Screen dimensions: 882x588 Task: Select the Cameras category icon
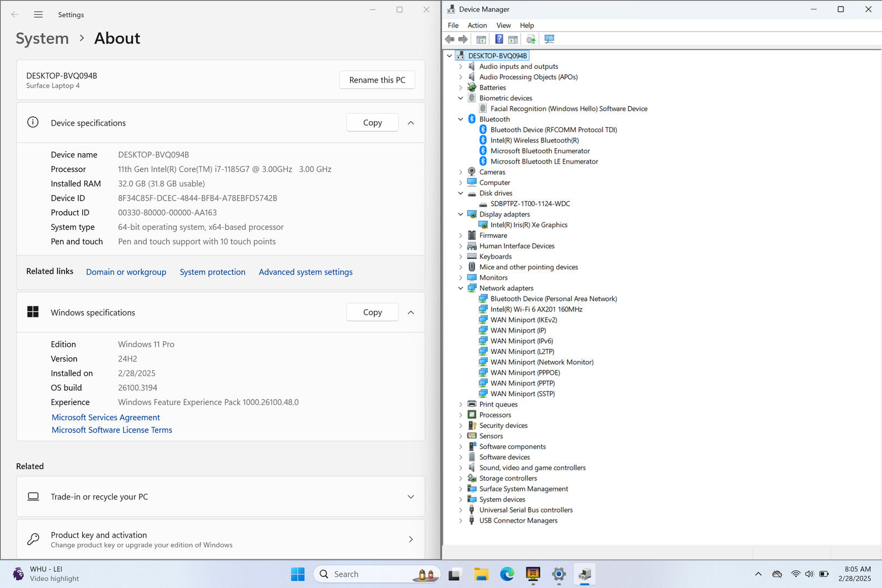tap(472, 172)
